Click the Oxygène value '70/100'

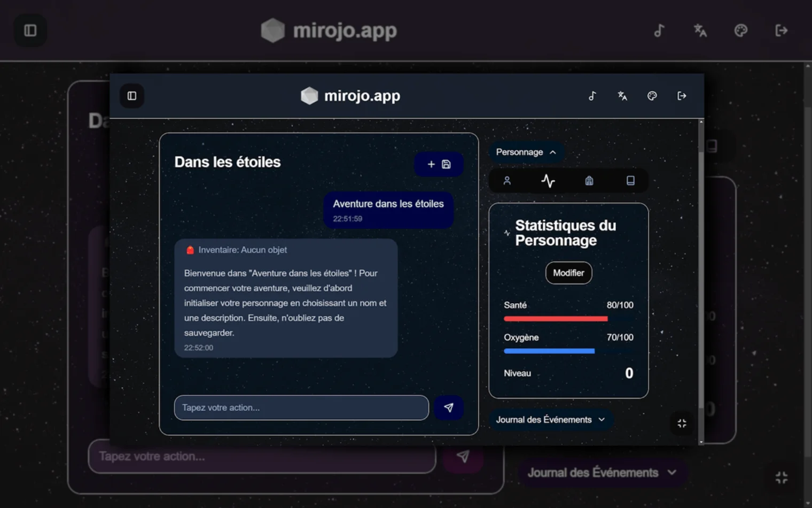(x=620, y=337)
